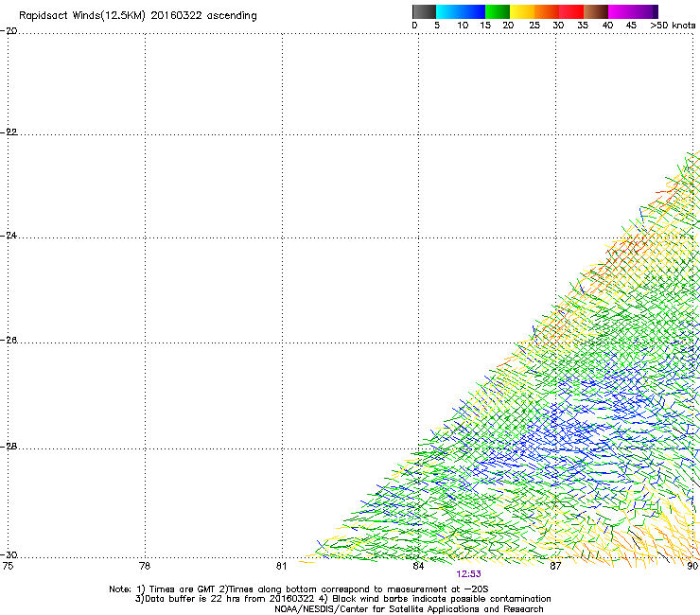Click the purple '12:53' swath time label
This screenshot has width=700, height=615.
[469, 574]
